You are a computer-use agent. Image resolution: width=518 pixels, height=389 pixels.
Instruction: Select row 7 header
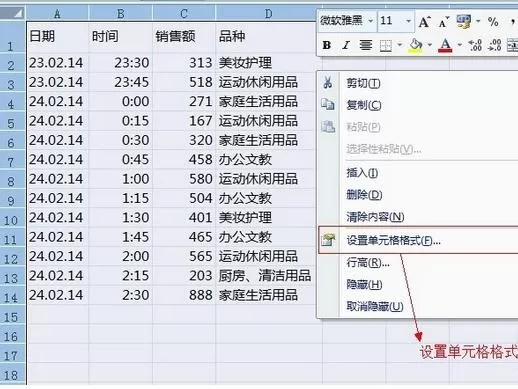(13, 160)
